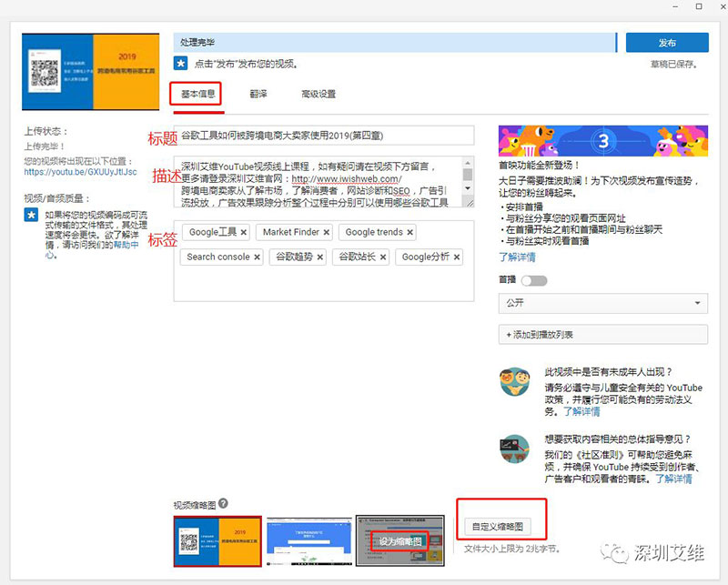The width and height of the screenshot is (728, 585).
Task: Open the 公开 privacy dropdown
Action: [603, 303]
